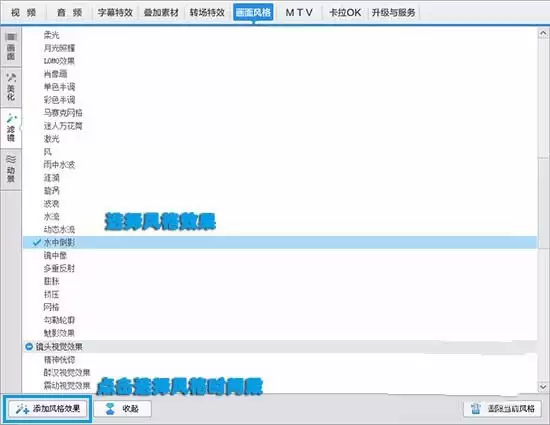Viewport: 550px width, 425px height.
Task: Click the scrollbar up arrow
Action: click(543, 33)
